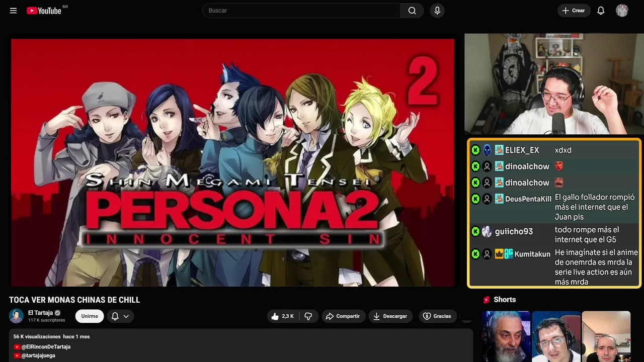Click the 56 K visualizaciones text
The image size is (644, 362).
[x=37, y=336]
